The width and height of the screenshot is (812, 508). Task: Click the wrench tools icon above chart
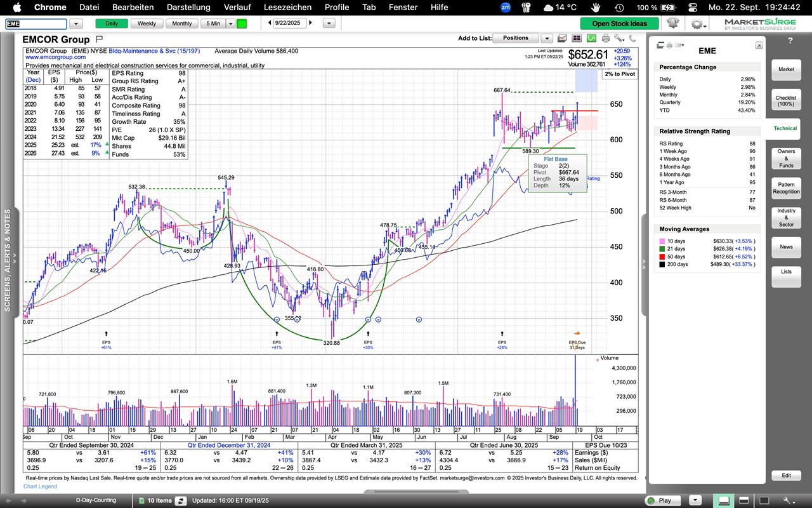619,38
